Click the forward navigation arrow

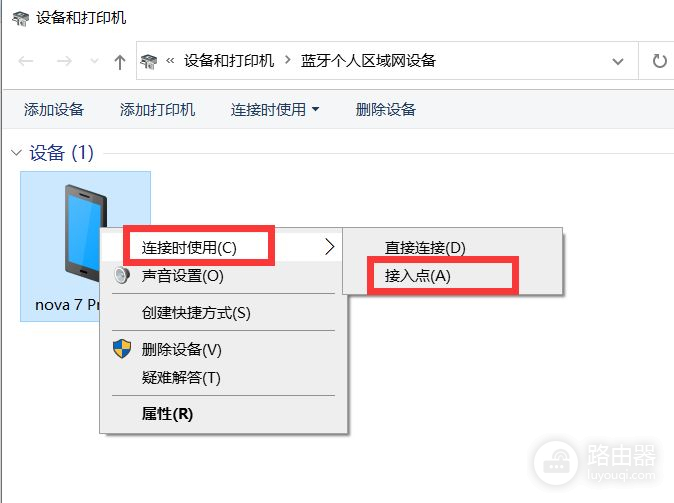[63, 61]
